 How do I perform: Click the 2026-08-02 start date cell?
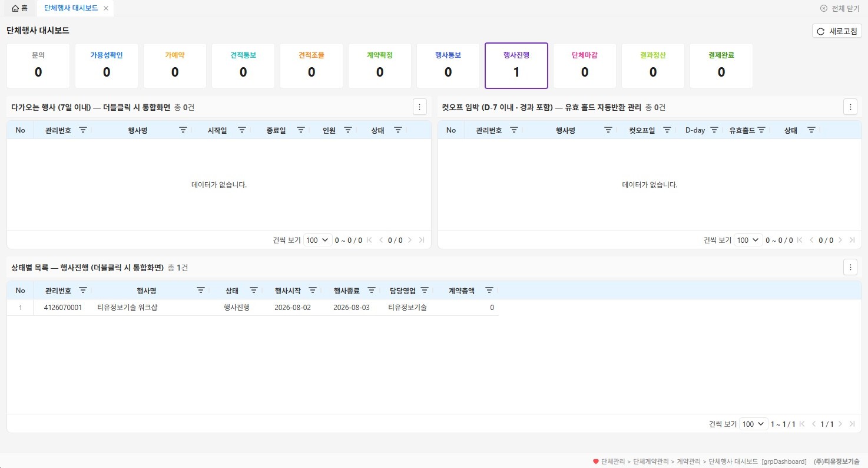click(293, 308)
